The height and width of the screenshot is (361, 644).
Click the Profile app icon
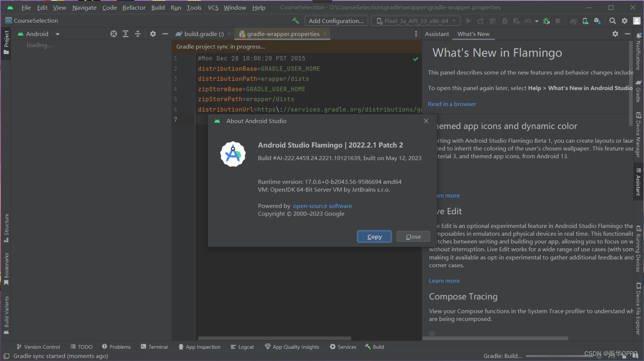click(x=528, y=21)
